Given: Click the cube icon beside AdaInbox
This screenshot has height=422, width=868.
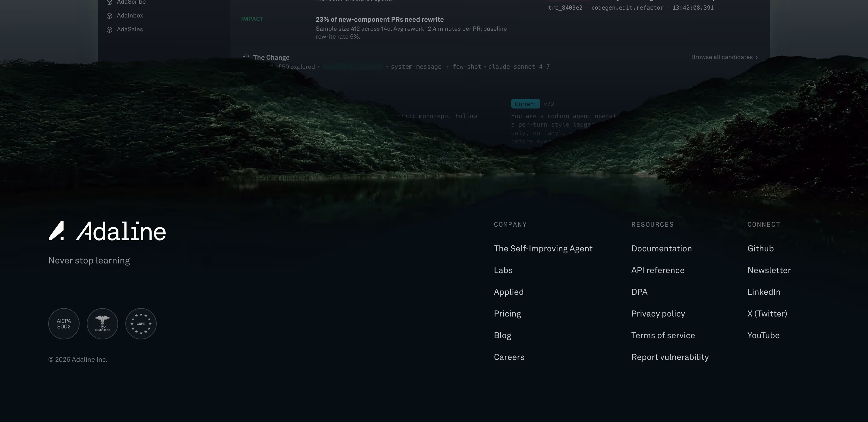Looking at the screenshot, I should 109,16.
